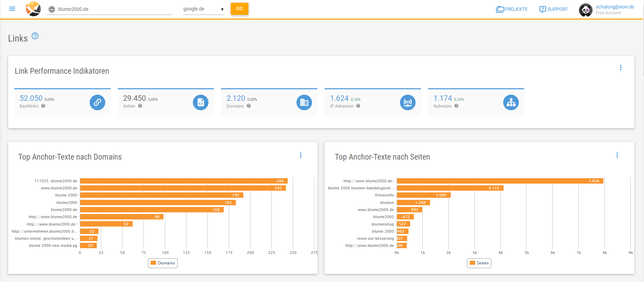Click the 'Link Performance Indikatoren' heading
This screenshot has width=644, height=282.
62,71
